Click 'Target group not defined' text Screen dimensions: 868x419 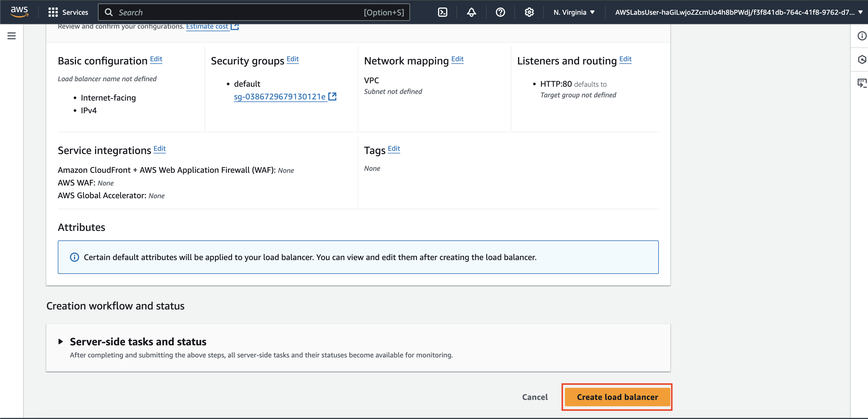click(578, 95)
